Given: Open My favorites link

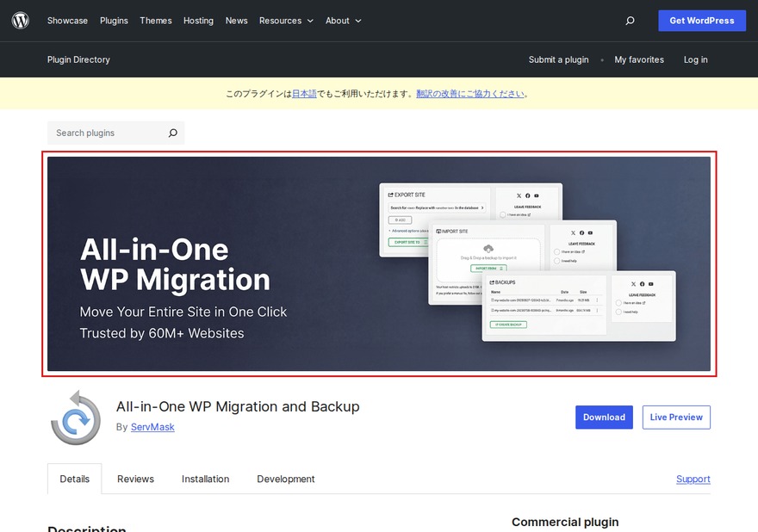Looking at the screenshot, I should tap(639, 59).
